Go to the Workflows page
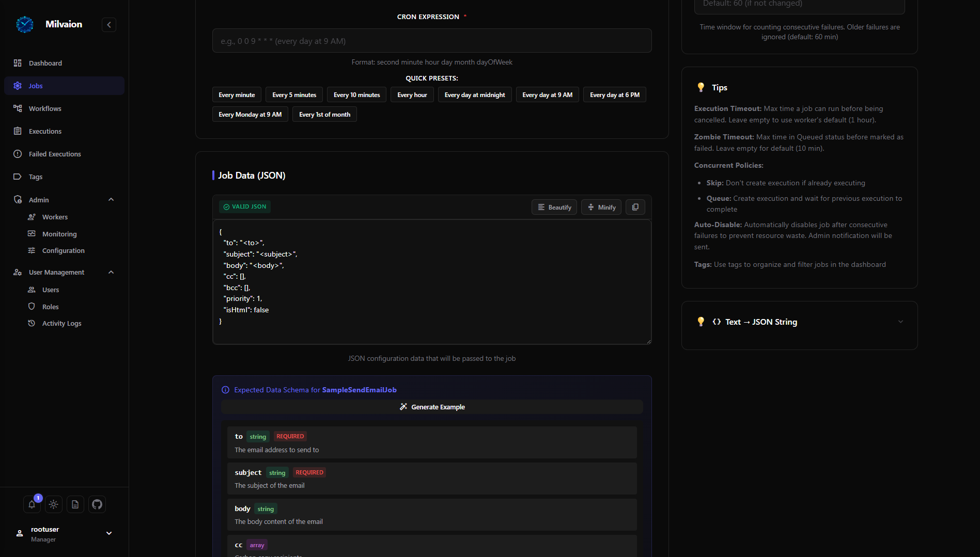This screenshot has width=980, height=557. pyautogui.click(x=45, y=108)
